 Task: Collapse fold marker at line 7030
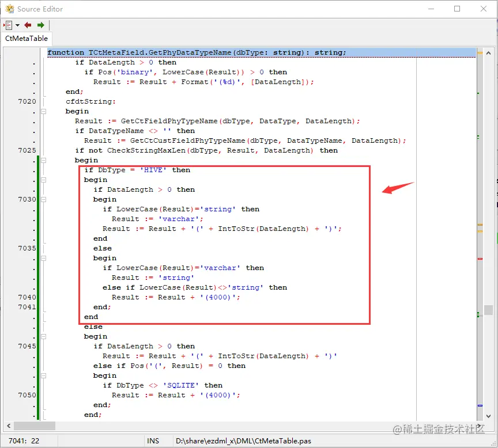pyautogui.click(x=43, y=200)
